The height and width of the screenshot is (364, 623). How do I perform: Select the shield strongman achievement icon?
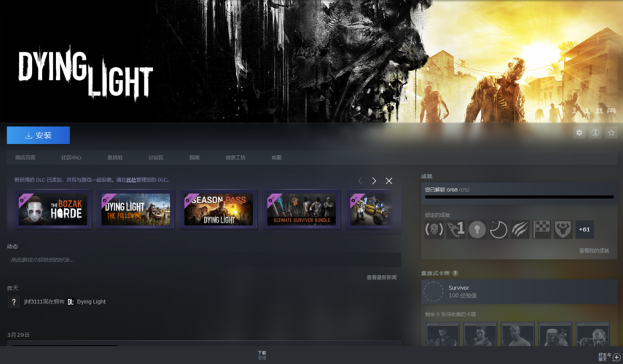click(563, 229)
